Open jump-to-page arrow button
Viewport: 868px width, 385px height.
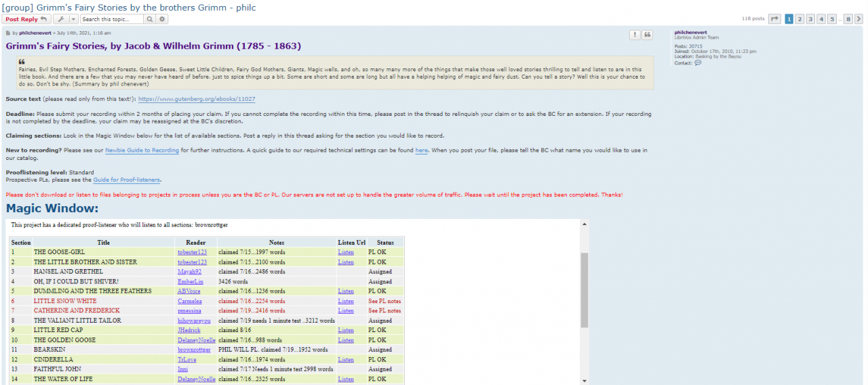pos(774,19)
